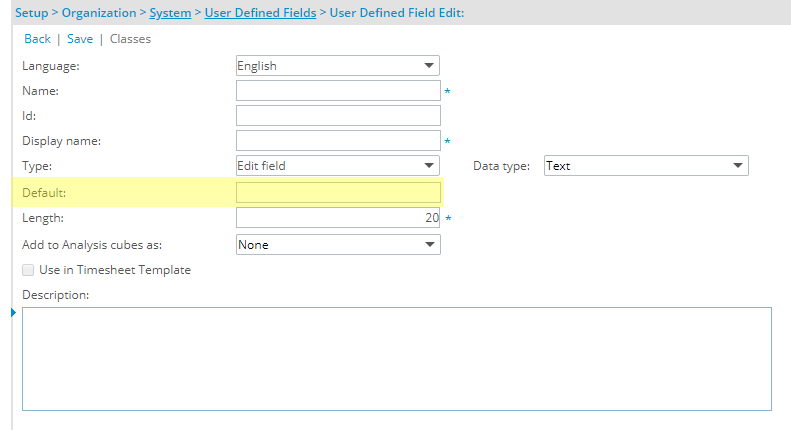Open User Defined Fields breadcrumb link
791x430 pixels.
pos(260,13)
